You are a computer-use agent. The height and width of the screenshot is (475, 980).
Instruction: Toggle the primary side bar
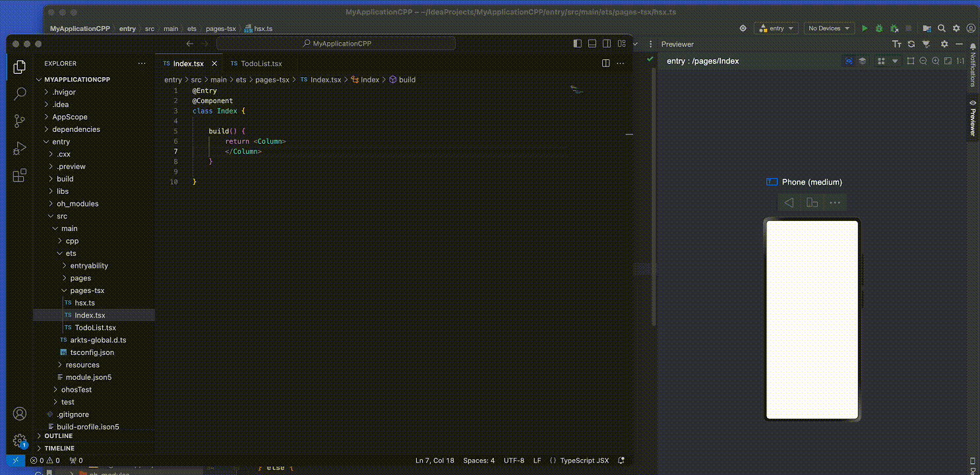(x=578, y=44)
